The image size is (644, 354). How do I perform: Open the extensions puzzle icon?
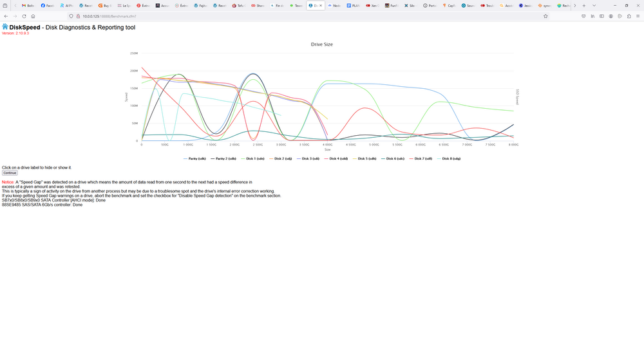[629, 17]
